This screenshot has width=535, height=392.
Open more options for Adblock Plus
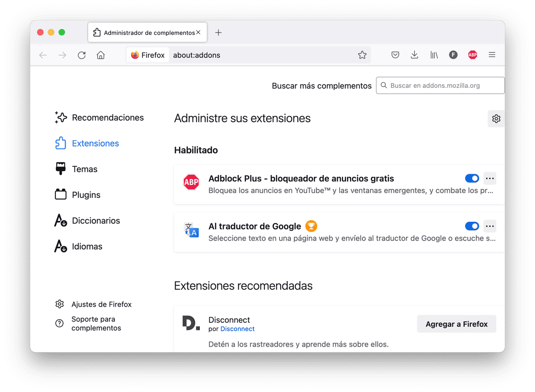coord(490,178)
